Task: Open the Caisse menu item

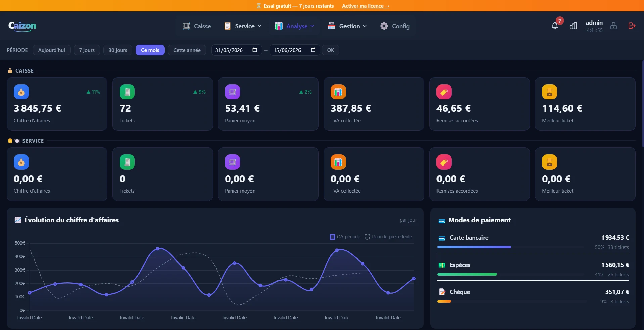Action: (196, 26)
